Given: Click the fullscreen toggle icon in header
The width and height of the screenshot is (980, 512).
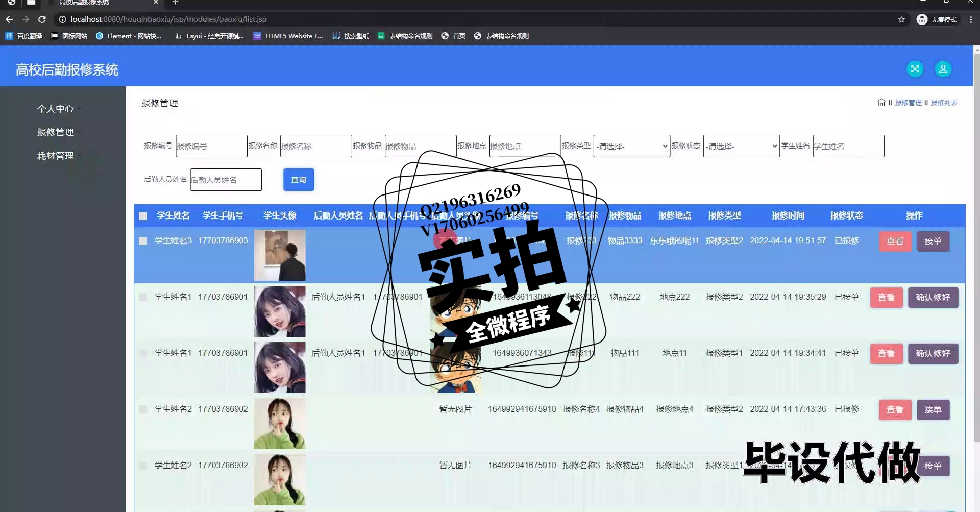Looking at the screenshot, I should point(915,69).
